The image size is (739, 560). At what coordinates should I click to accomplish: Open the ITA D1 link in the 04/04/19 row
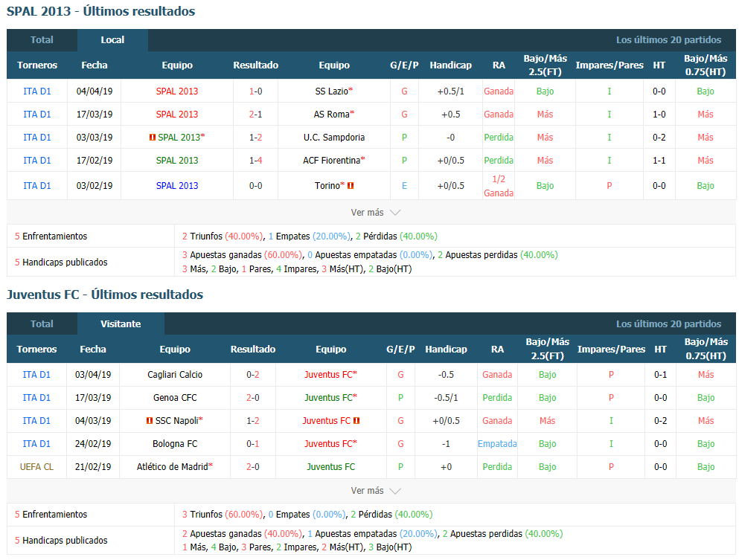(x=36, y=91)
